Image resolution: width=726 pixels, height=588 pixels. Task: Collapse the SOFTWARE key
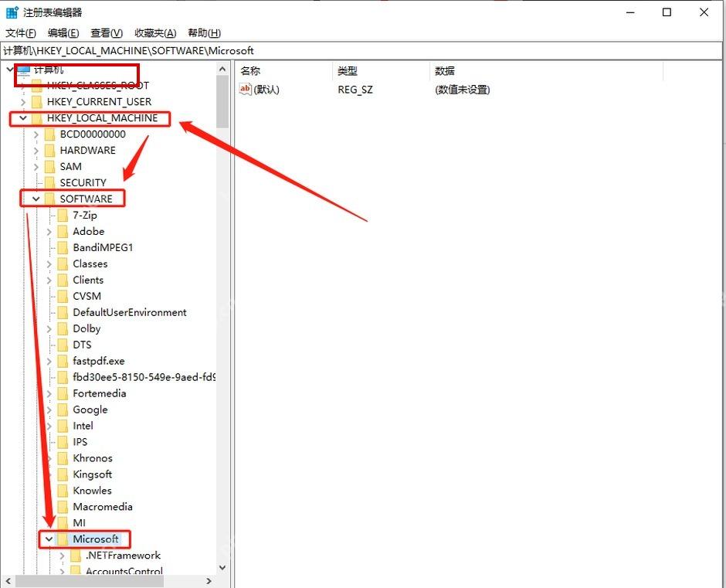36,199
